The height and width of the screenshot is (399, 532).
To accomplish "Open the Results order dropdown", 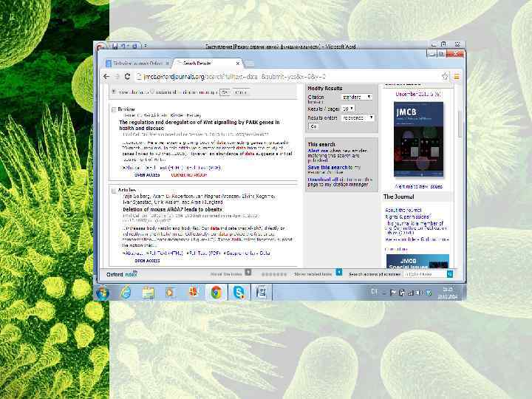I will 358,117.
